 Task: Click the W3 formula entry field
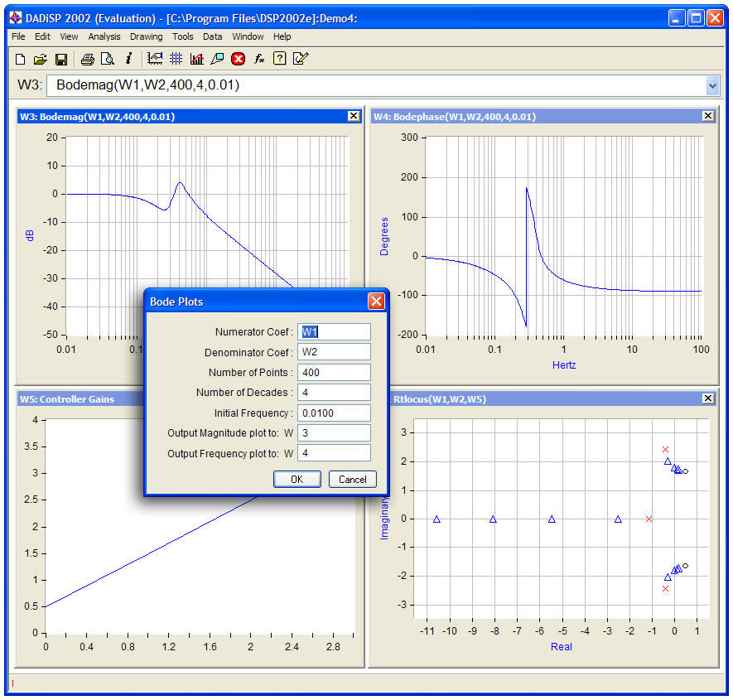pyautogui.click(x=376, y=85)
